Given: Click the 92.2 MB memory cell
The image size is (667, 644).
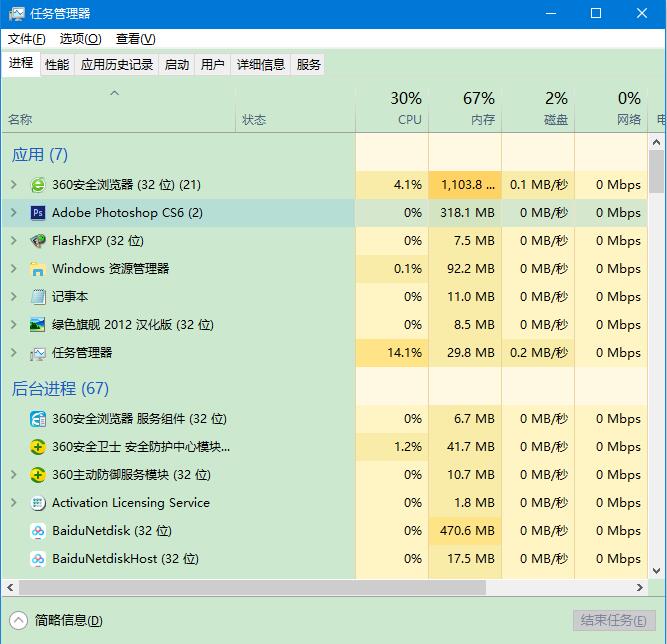Looking at the screenshot, I should tap(465, 269).
